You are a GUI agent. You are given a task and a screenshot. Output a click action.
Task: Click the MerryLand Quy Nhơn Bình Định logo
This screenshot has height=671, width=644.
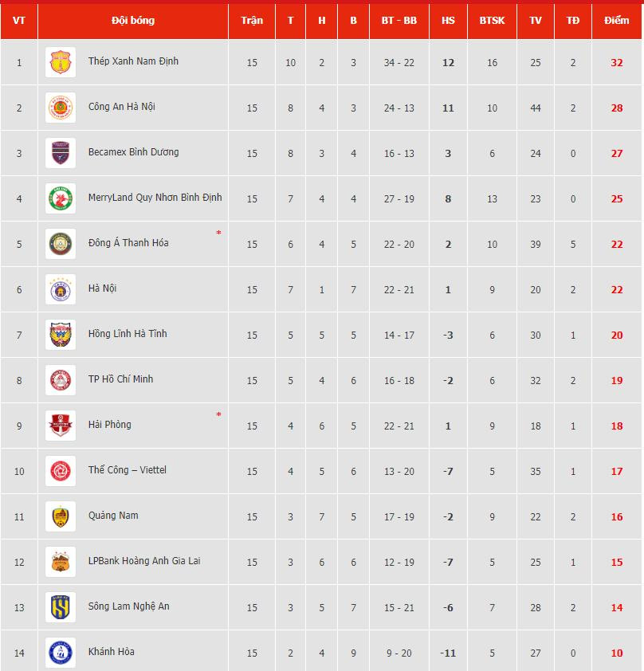(x=61, y=198)
